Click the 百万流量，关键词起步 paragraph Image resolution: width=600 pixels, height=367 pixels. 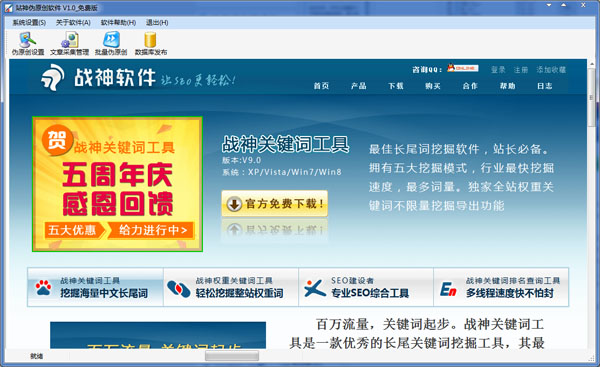click(417, 334)
